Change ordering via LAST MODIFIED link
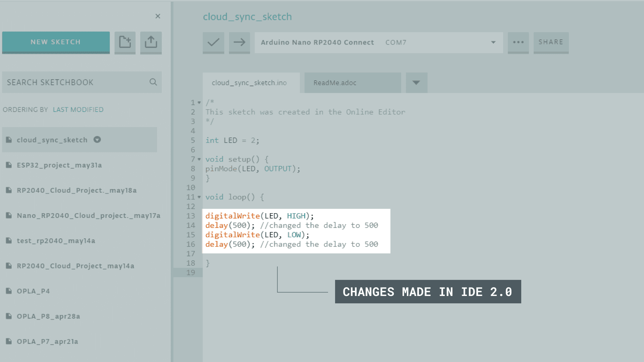The height and width of the screenshot is (362, 644). 78,110
